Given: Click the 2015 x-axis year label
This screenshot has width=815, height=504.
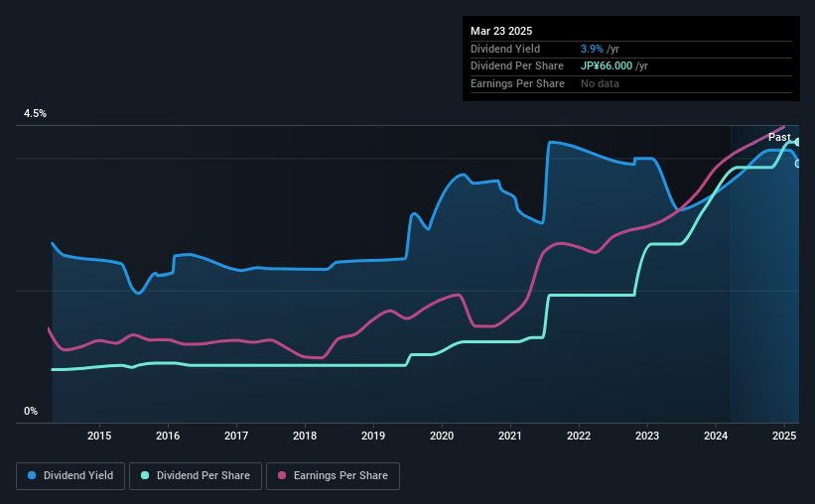Looking at the screenshot, I should [99, 436].
